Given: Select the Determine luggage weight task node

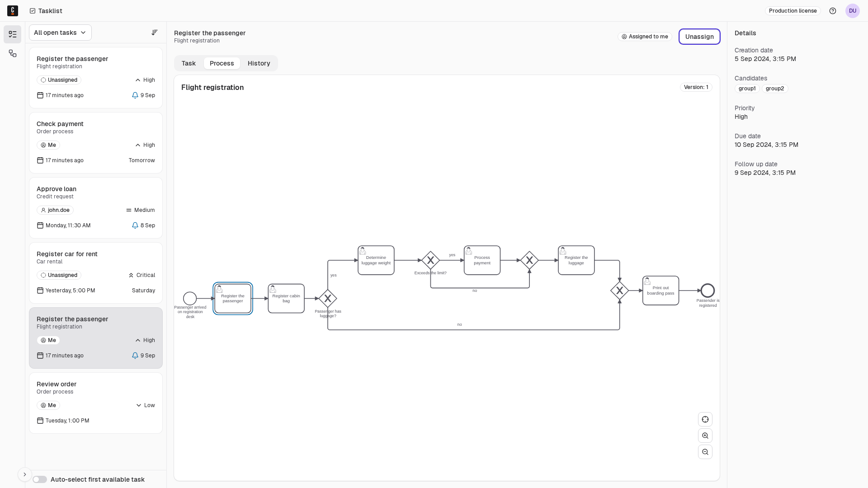Looking at the screenshot, I should tap(376, 260).
